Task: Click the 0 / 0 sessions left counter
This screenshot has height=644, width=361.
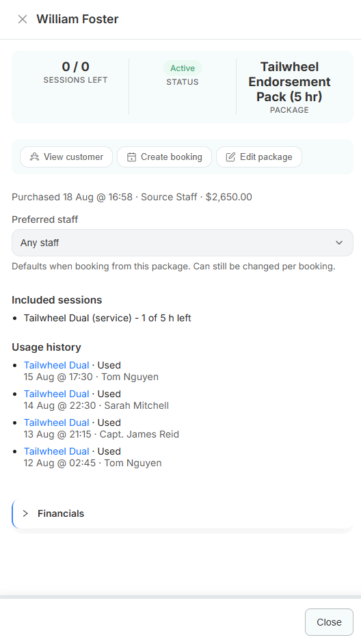Action: coord(76,66)
